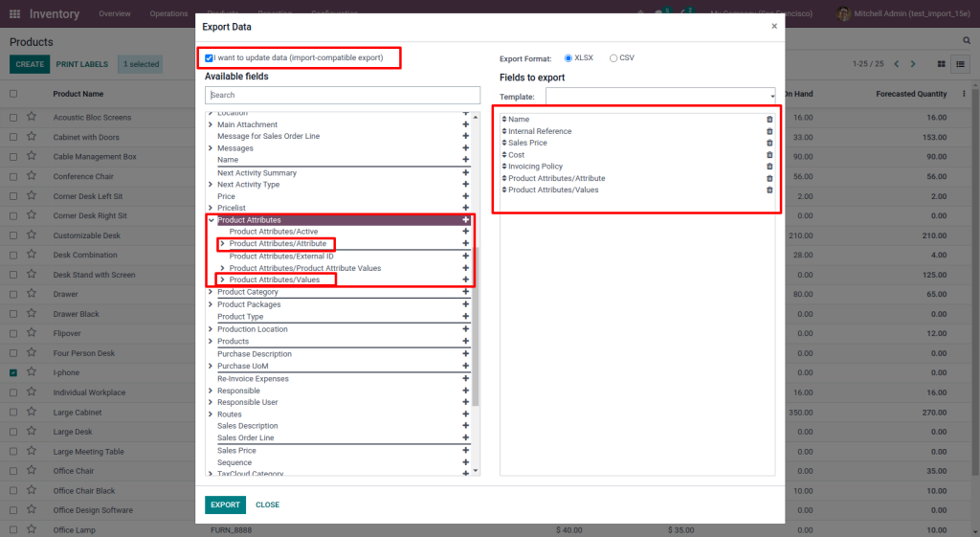Click the EXPORT button
This screenshot has width=980, height=537.
pos(225,504)
